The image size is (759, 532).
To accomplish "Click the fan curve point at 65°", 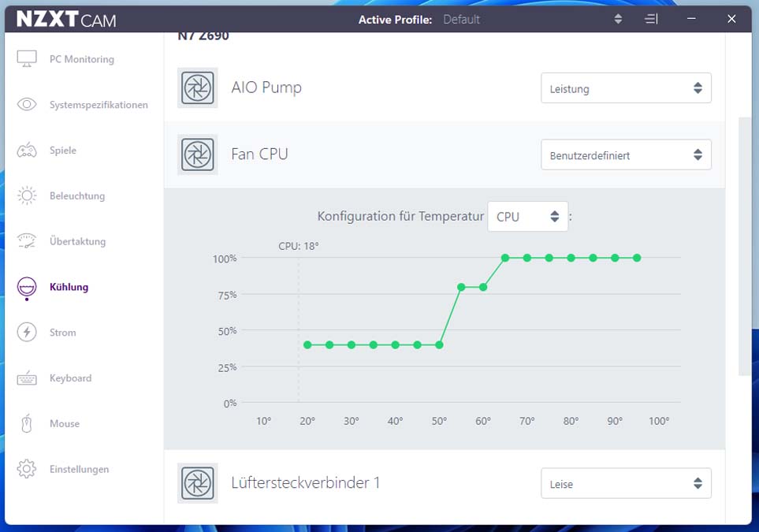I will [x=505, y=258].
